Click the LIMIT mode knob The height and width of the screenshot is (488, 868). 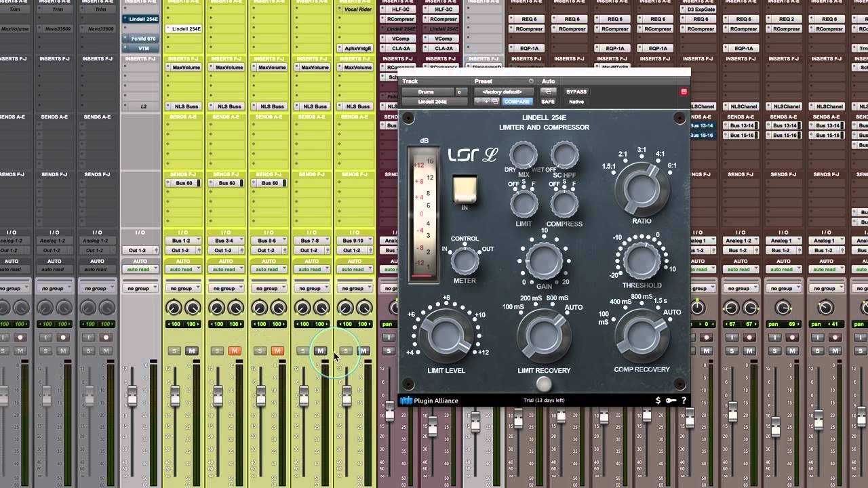point(524,204)
